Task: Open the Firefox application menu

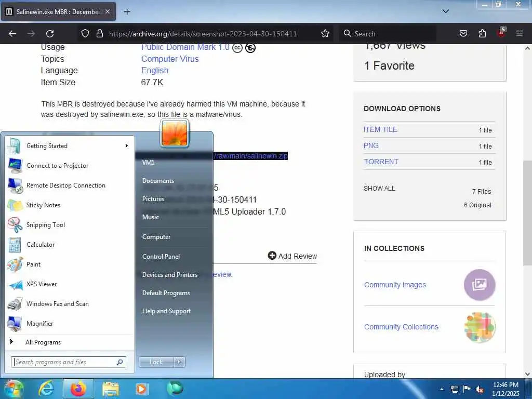Action: (x=519, y=33)
